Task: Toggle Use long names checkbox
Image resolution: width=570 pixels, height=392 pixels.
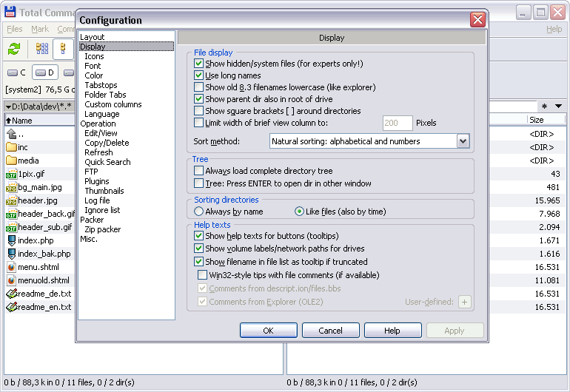Action: point(198,75)
